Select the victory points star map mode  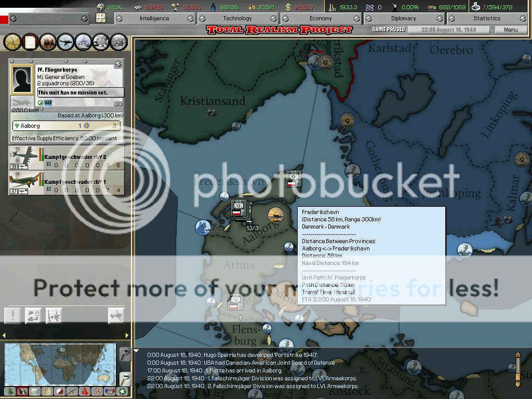[x=123, y=392]
